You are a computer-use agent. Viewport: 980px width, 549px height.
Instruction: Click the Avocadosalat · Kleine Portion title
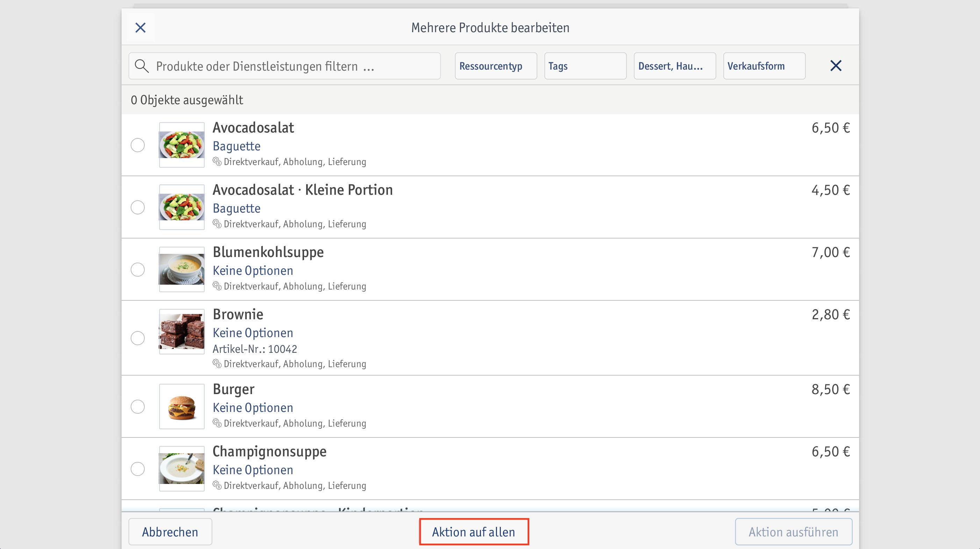[302, 190]
